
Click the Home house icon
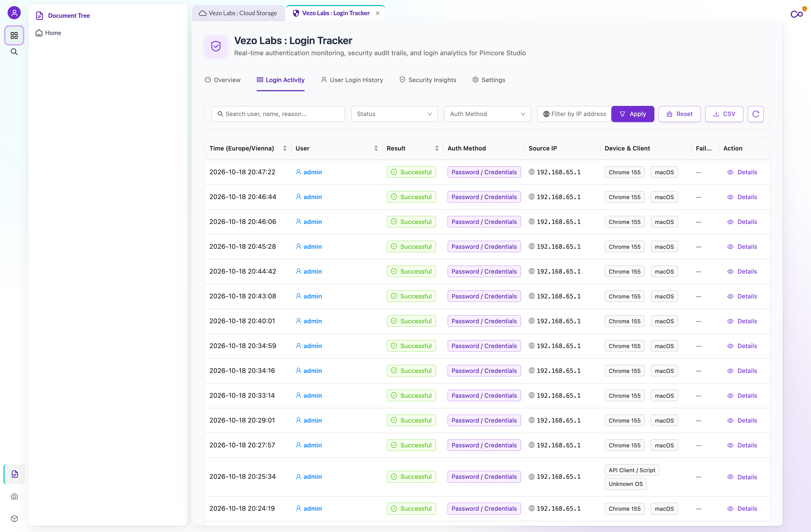tap(39, 33)
